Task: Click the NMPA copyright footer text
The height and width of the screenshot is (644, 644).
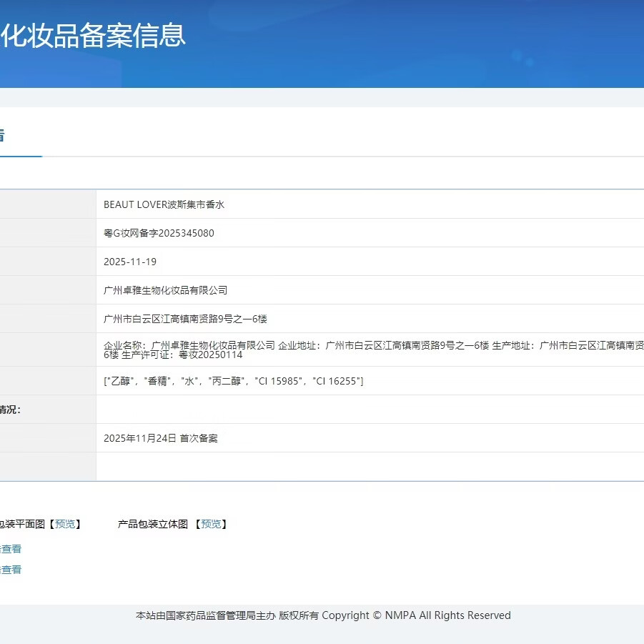Action: pyautogui.click(x=323, y=615)
